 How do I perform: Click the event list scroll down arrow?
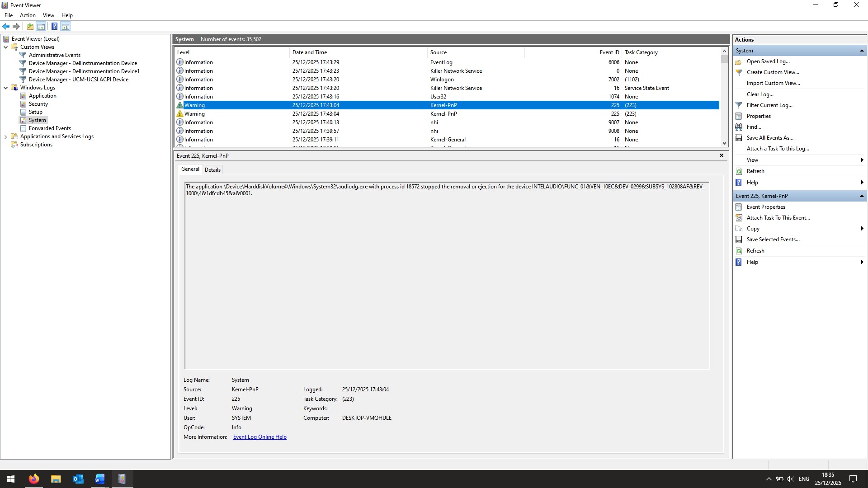click(x=724, y=143)
